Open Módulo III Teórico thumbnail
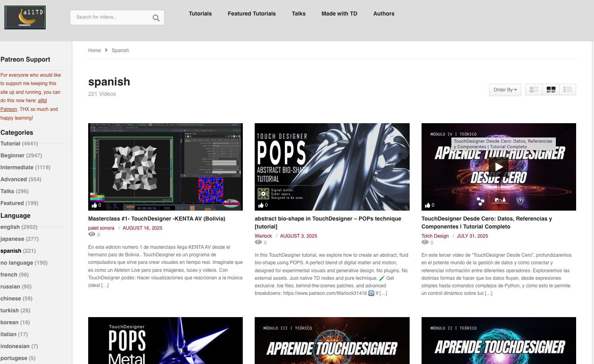Viewport: 594px width, 364px height. coord(332,341)
